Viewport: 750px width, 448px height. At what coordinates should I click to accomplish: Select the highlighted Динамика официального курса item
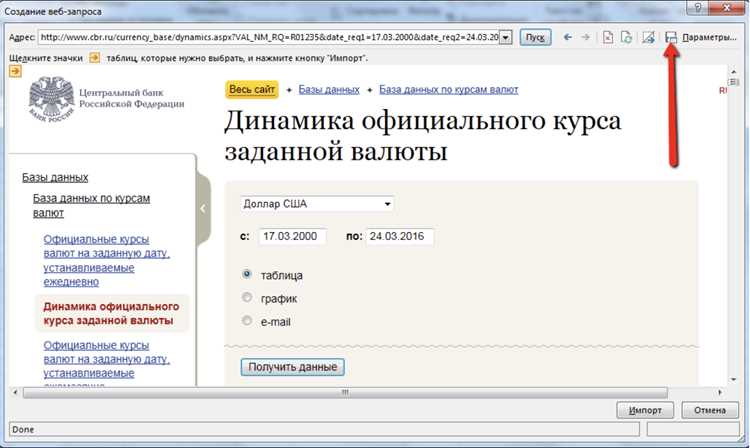[x=111, y=313]
